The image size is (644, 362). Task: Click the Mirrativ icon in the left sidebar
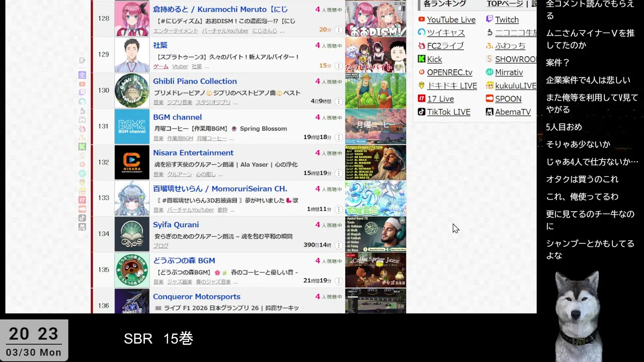pyautogui.click(x=82, y=173)
